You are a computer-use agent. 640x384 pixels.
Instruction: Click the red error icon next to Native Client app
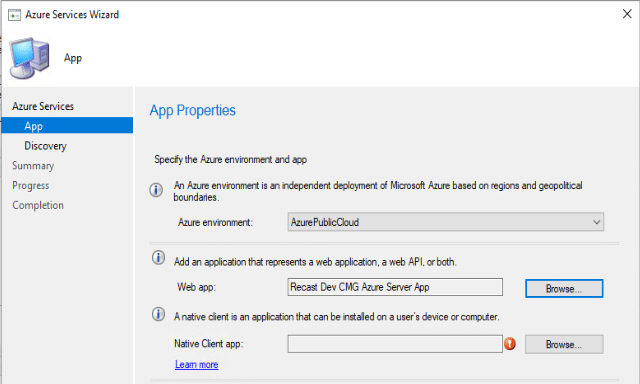click(x=510, y=344)
